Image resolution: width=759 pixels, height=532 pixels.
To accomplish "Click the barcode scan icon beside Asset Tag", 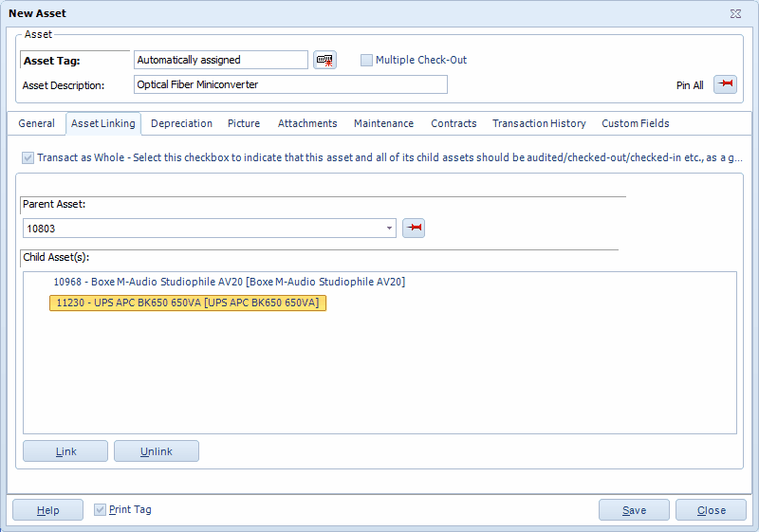I will (324, 60).
